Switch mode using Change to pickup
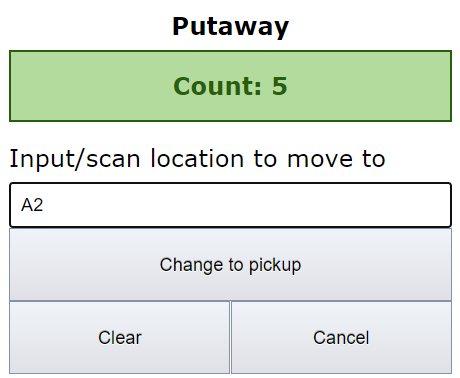This screenshot has height=378, width=460. pos(230,265)
